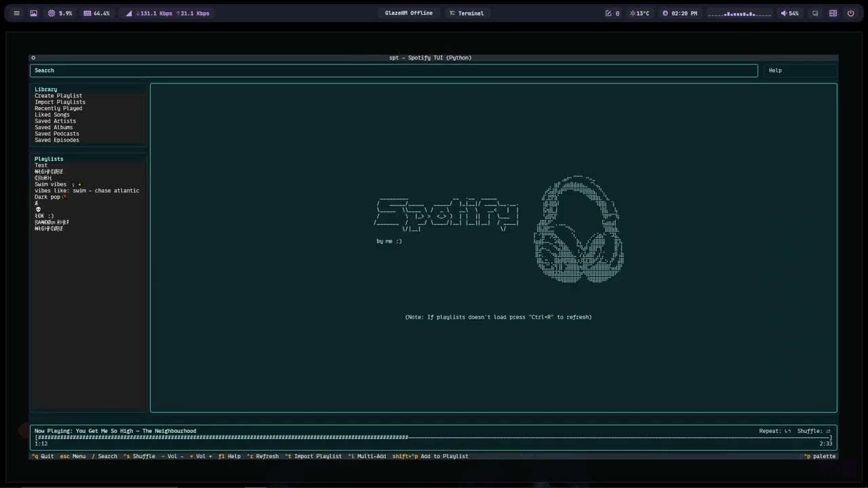Screen dimensions: 868x488
Task: Click the 'by me :)' caption
Action: coord(389,241)
